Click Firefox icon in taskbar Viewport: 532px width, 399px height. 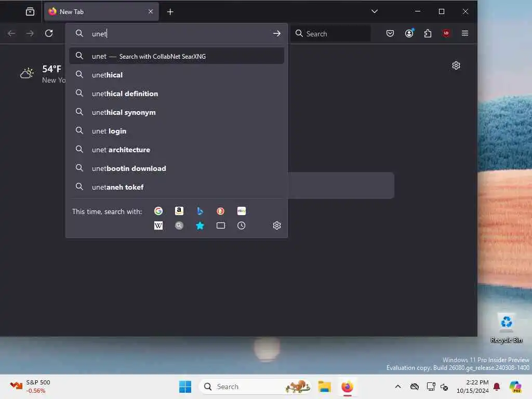(x=347, y=387)
